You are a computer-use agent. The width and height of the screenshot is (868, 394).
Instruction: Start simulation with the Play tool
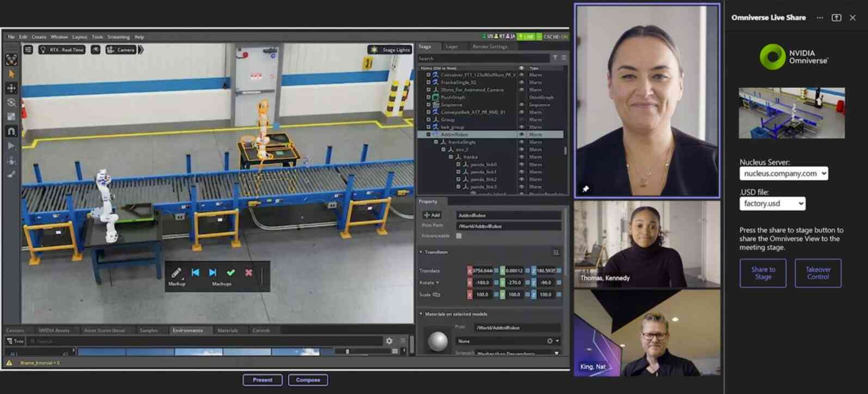pos(11,146)
